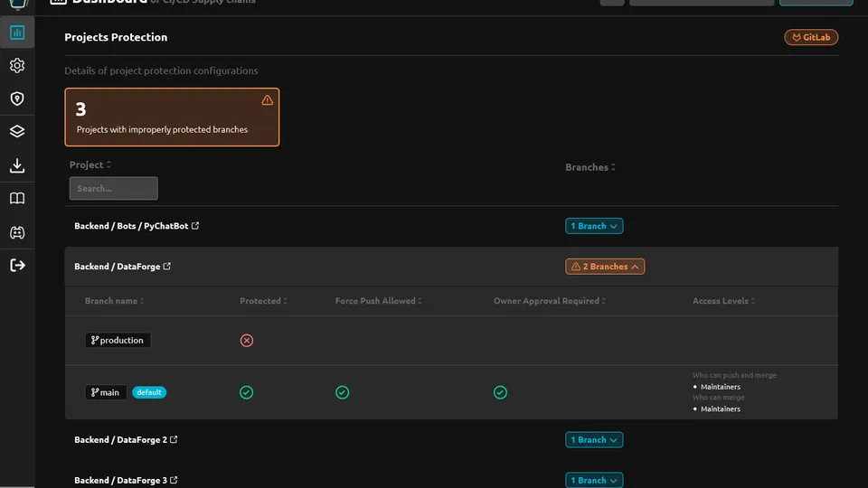Click the logout icon in sidebar
This screenshot has height=488, width=868.
(x=17, y=266)
